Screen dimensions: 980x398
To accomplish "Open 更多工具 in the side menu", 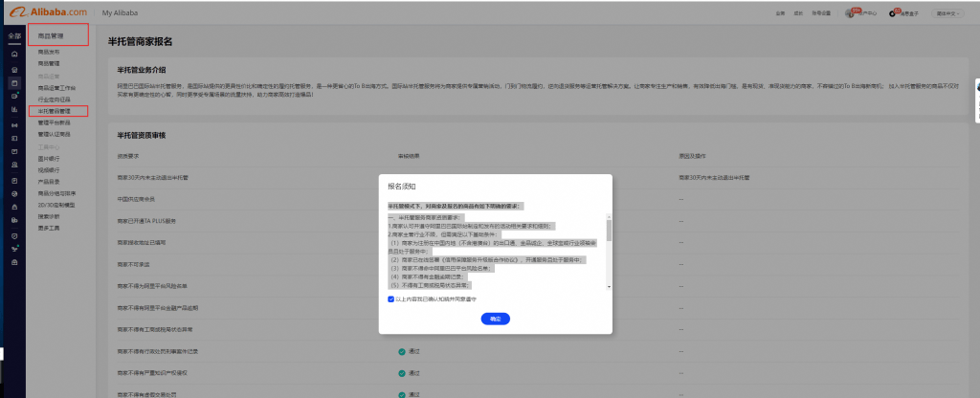I will [x=49, y=228].
